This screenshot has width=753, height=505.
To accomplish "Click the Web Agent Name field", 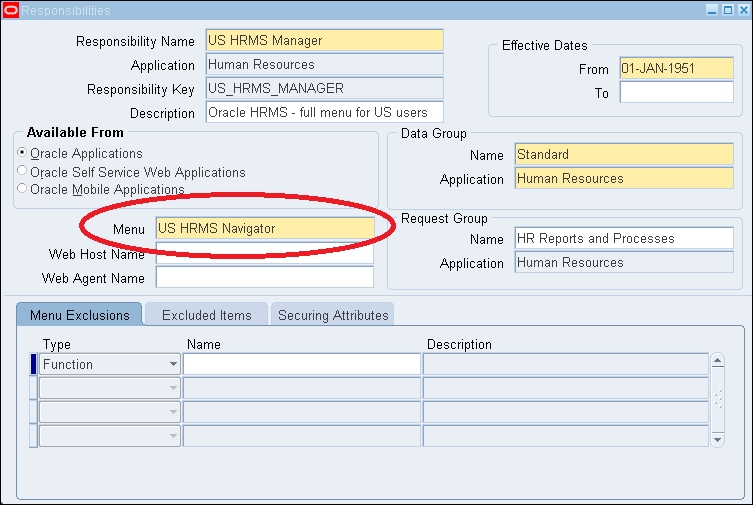I will 265,277.
